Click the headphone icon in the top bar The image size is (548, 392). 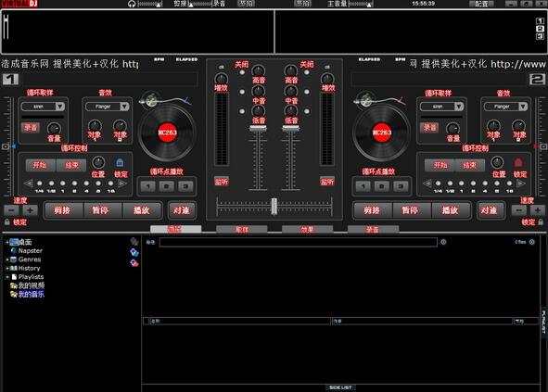click(x=132, y=4)
